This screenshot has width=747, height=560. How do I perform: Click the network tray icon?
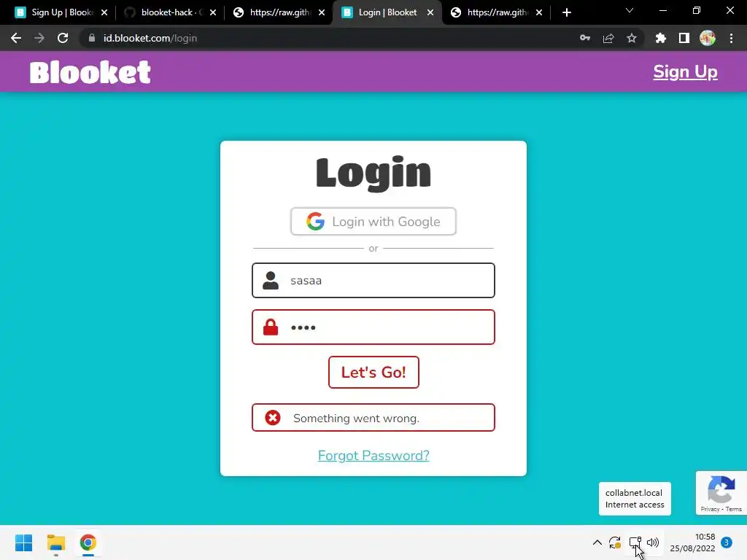pos(635,542)
